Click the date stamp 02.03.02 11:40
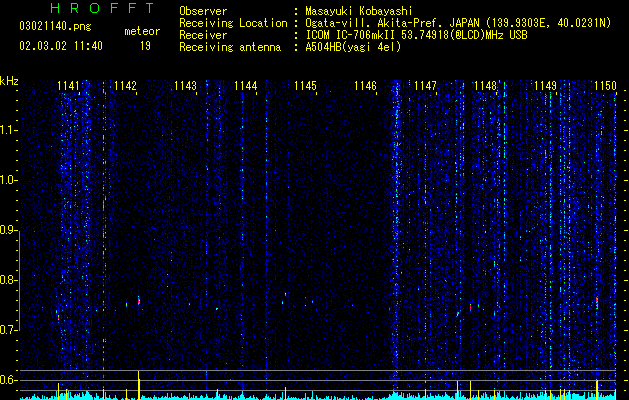Viewport: 629px width, 400px height. (x=61, y=46)
